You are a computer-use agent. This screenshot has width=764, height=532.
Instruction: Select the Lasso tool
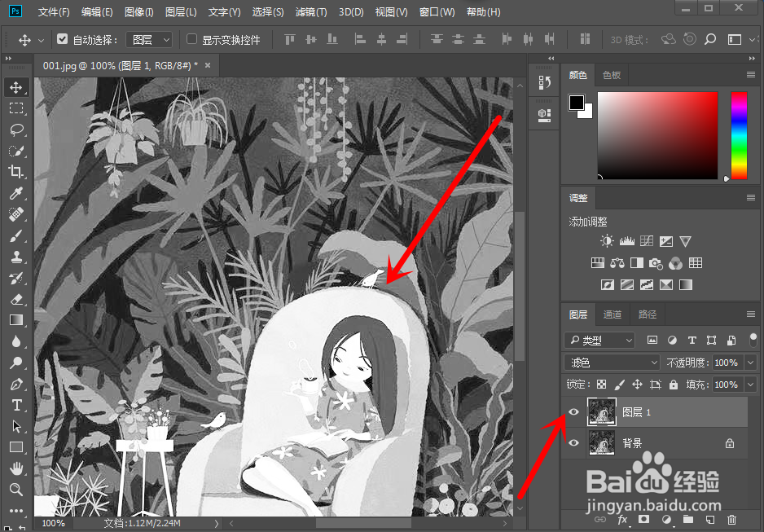[16, 130]
